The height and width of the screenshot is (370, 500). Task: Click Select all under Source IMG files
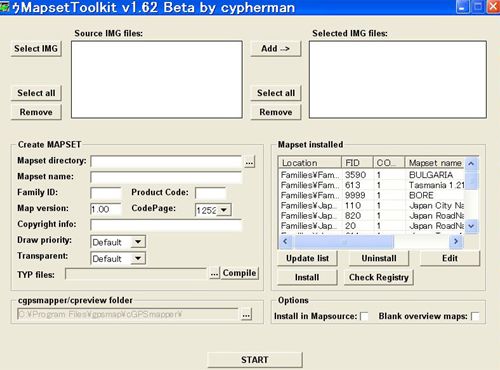tap(36, 93)
